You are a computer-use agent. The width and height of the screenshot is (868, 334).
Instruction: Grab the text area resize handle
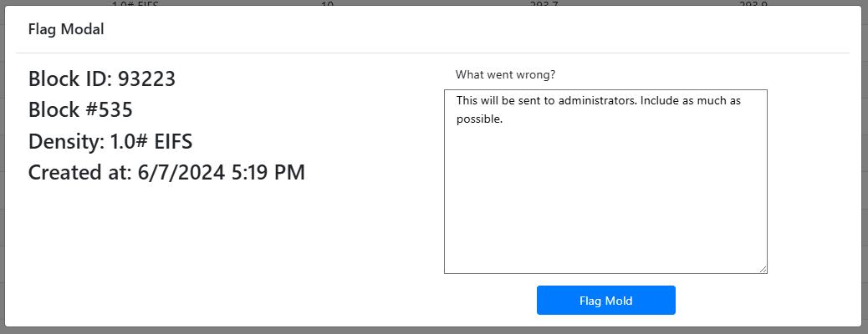coord(763,269)
